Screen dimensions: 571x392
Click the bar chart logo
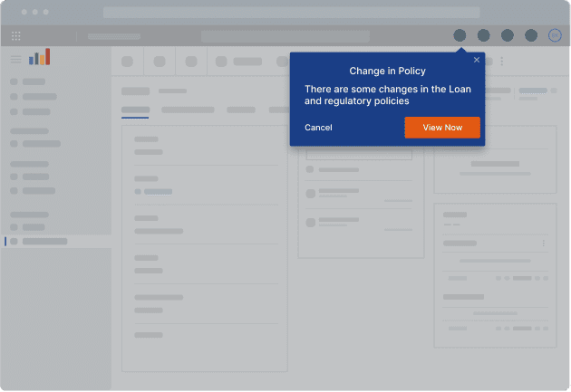pyautogui.click(x=39, y=57)
